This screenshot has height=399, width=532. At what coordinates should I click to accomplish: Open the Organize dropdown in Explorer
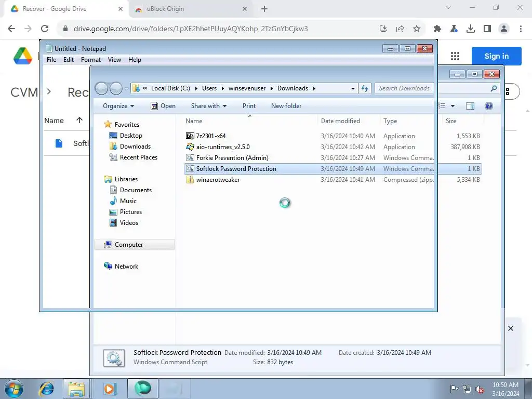(118, 106)
